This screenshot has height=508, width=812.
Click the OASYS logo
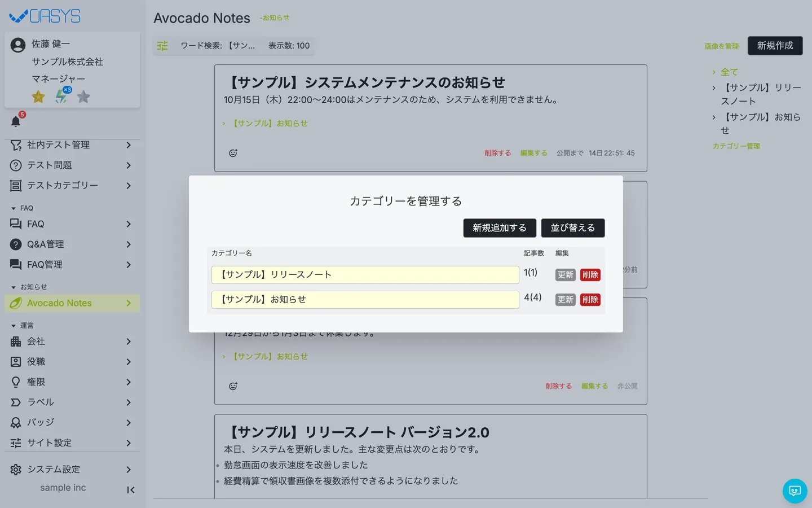pos(45,16)
